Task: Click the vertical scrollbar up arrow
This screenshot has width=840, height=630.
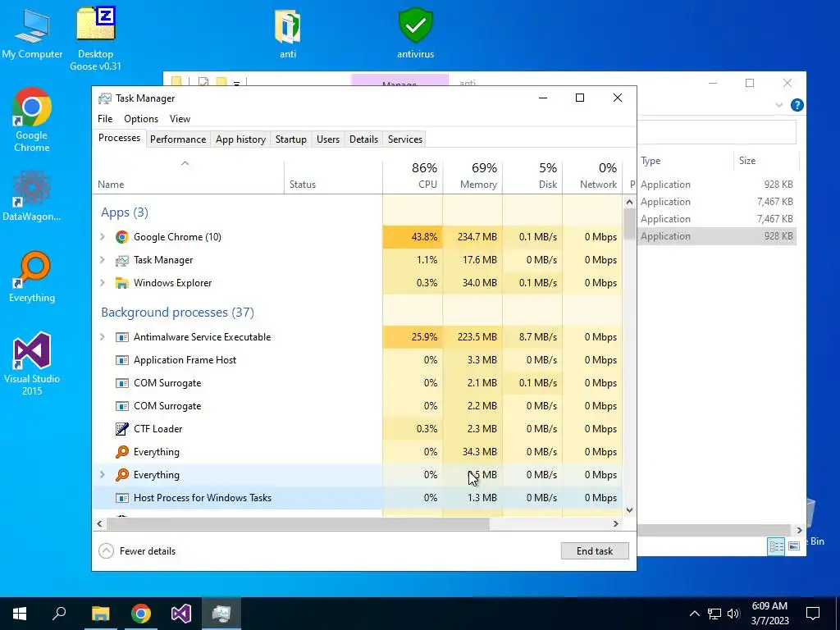Action: [x=629, y=202]
